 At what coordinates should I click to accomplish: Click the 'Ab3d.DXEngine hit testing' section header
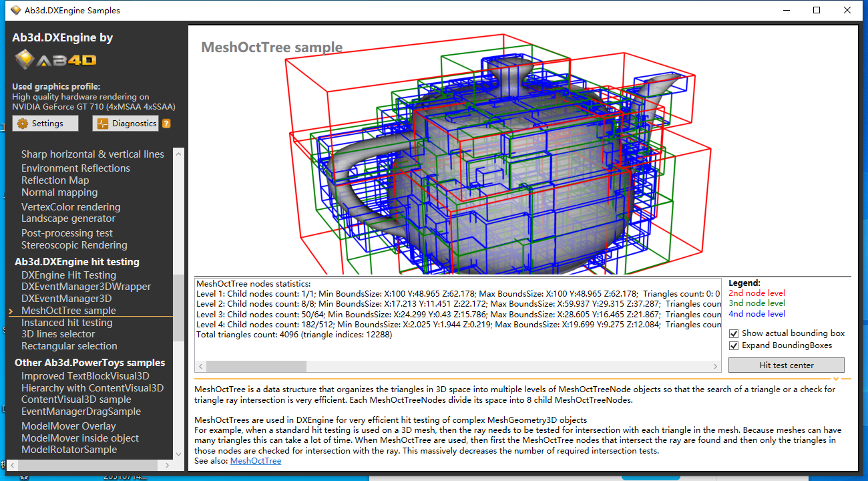(77, 261)
